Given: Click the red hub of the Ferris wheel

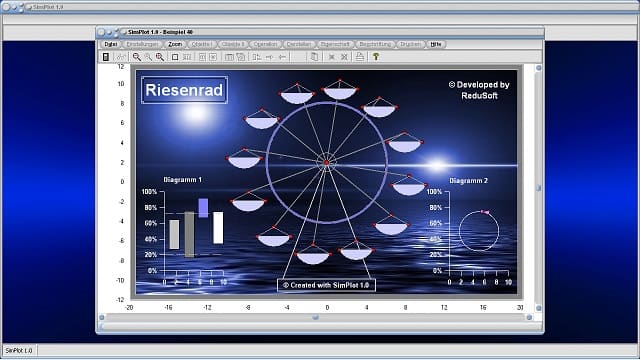Looking at the screenshot, I should (x=326, y=162).
